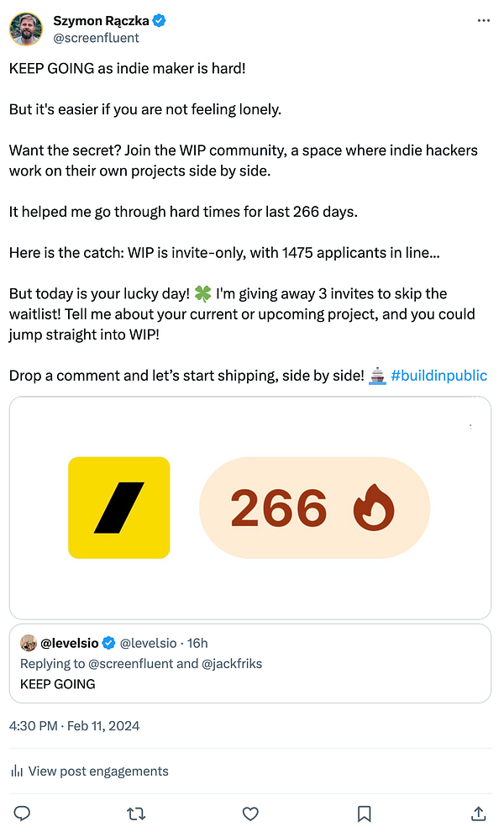Click the verified badge next to @levelsio
Screen dimensions: 504x832
coord(108,643)
